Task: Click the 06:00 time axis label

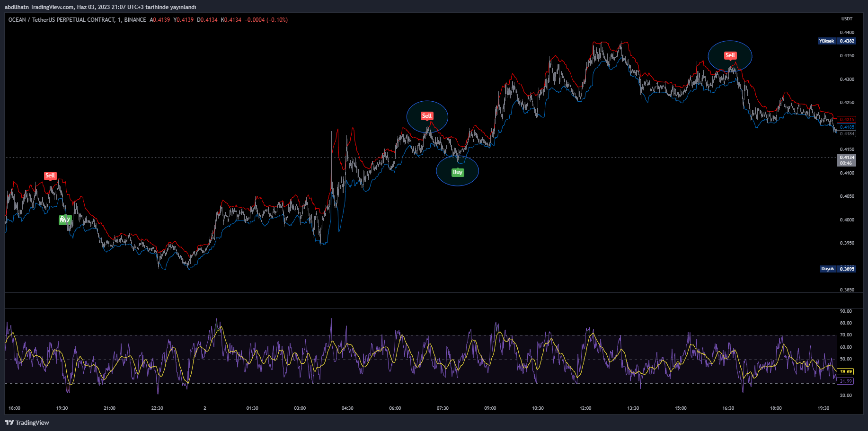Action: coord(395,408)
